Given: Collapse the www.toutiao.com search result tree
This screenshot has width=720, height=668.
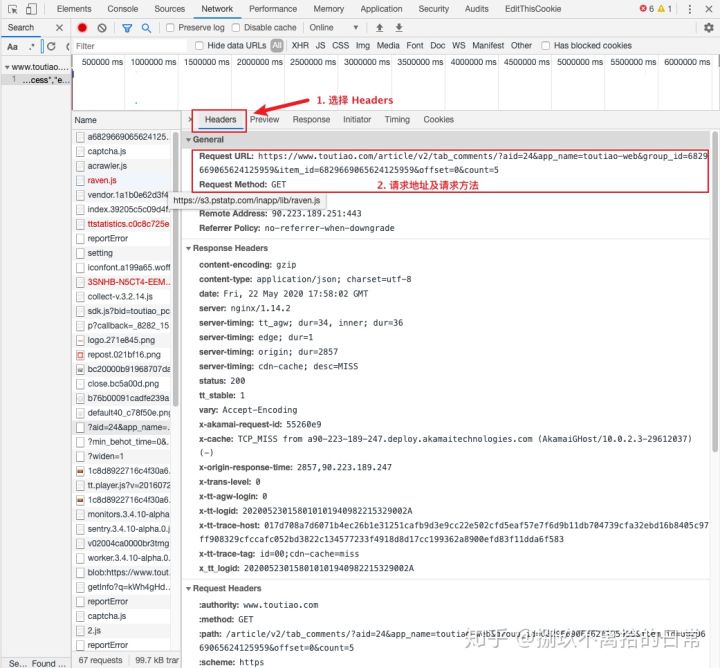Looking at the screenshot, I should [x=7, y=67].
